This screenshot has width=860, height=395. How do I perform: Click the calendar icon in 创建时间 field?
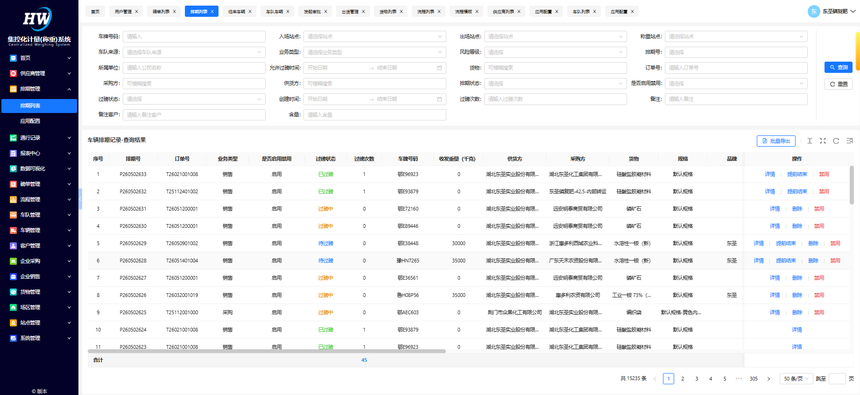click(439, 99)
